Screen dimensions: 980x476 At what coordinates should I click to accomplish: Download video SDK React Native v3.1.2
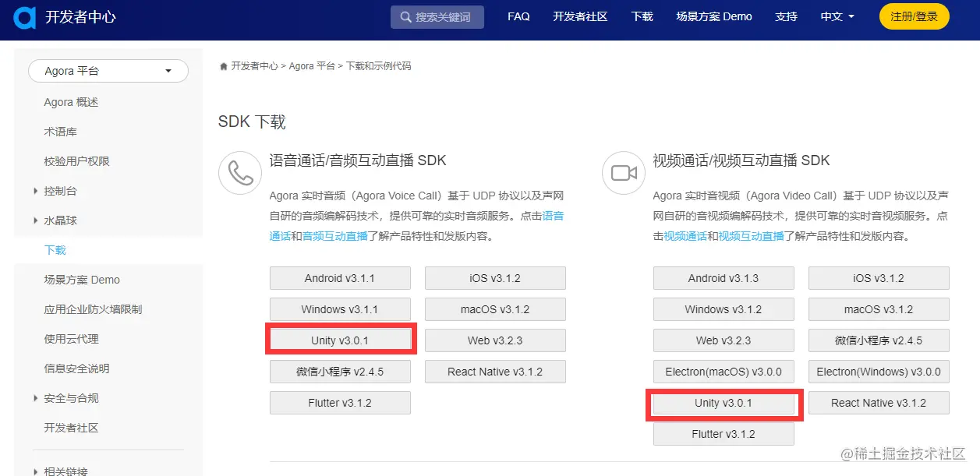click(x=879, y=403)
